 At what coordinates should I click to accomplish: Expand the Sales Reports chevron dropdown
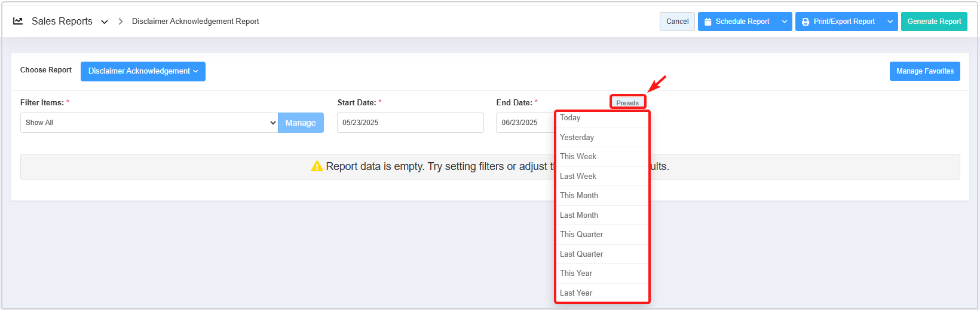pos(105,22)
